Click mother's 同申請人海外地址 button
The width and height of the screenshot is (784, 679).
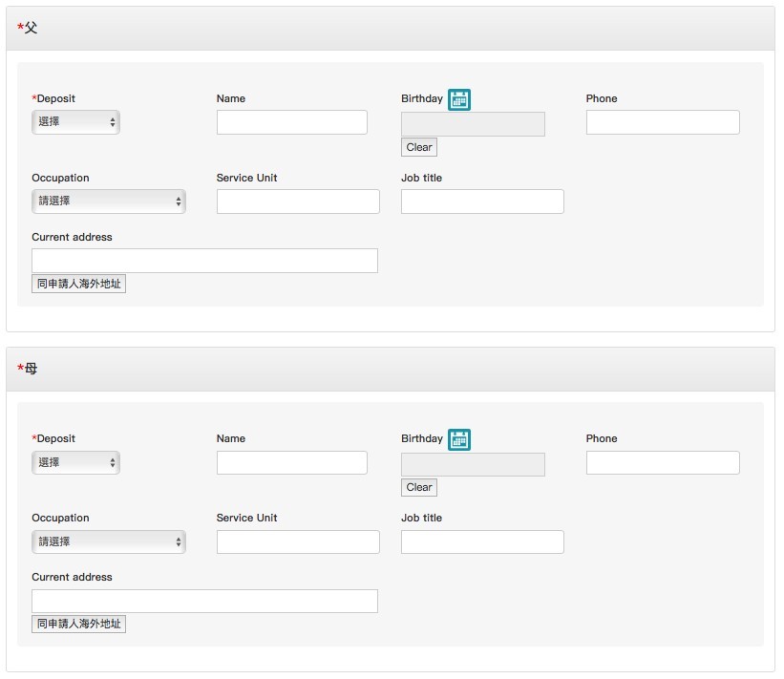(x=78, y=624)
